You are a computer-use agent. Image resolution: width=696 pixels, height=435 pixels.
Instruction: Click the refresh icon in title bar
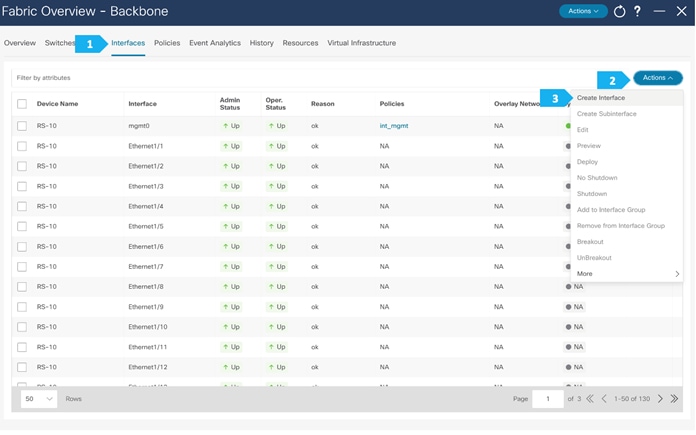click(x=619, y=12)
